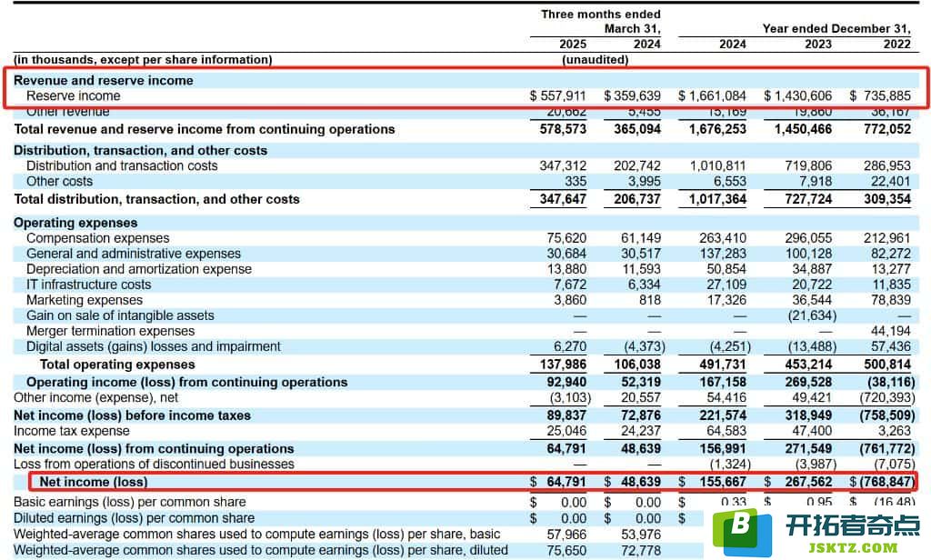Click distribution cost value 347,312
Image resolution: width=931 pixels, height=560 pixels.
563,165
